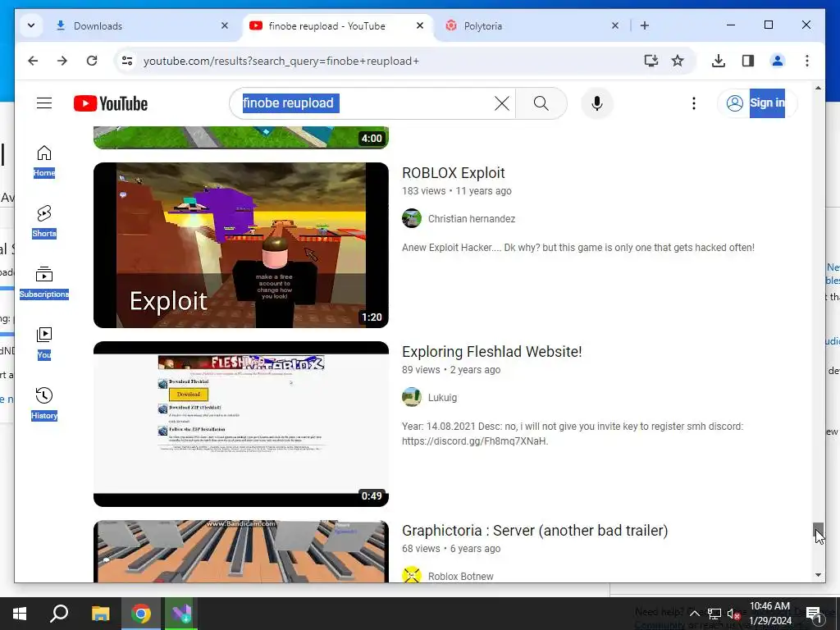Open ROBLOX Exploit video title
Image resolution: width=840 pixels, height=630 pixels.
(x=453, y=173)
